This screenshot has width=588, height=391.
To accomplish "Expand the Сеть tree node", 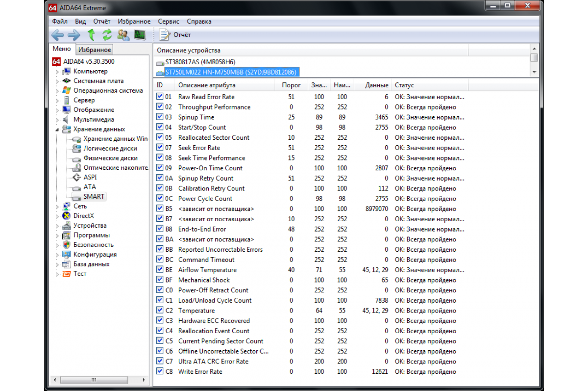I will 57,206.
